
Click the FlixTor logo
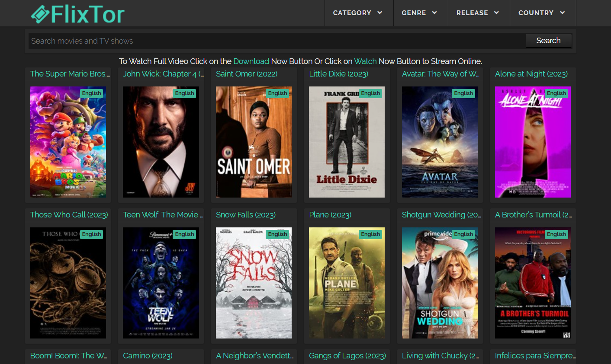coord(78,14)
